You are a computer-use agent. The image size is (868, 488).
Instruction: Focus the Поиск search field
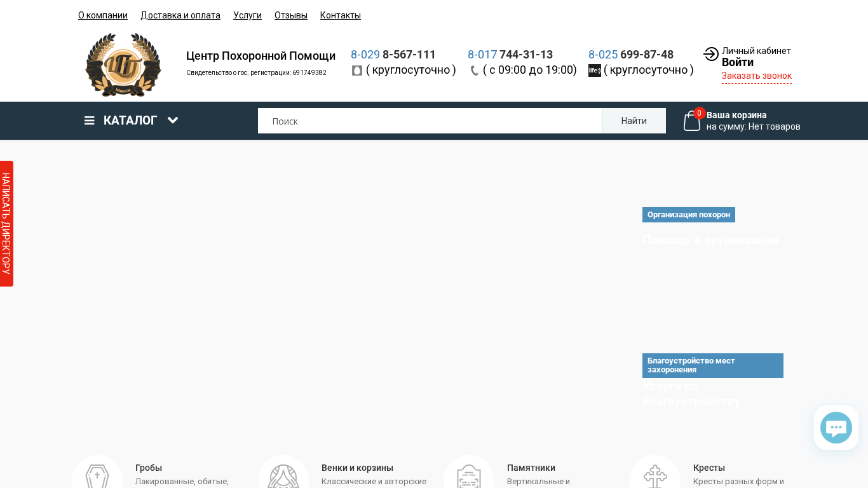(x=430, y=121)
